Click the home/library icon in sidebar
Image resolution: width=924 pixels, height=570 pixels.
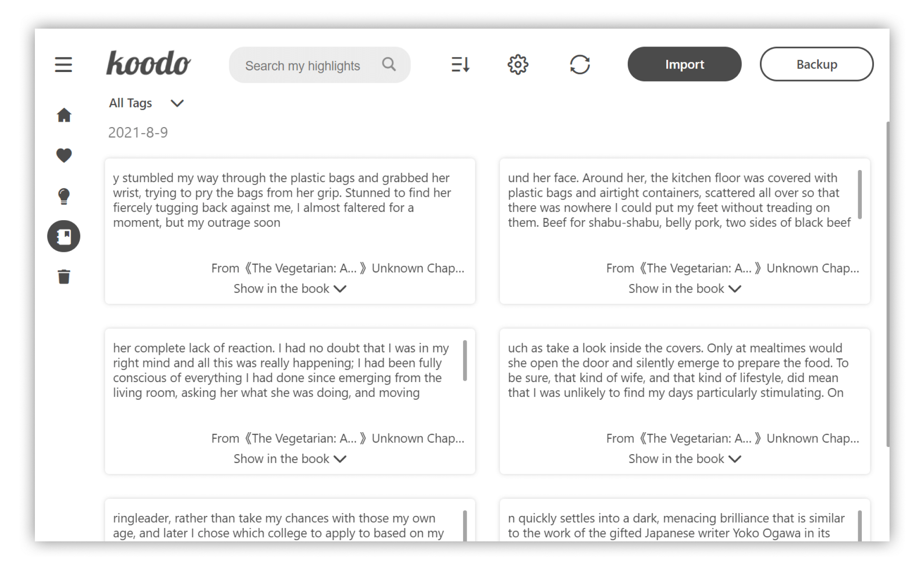tap(65, 115)
